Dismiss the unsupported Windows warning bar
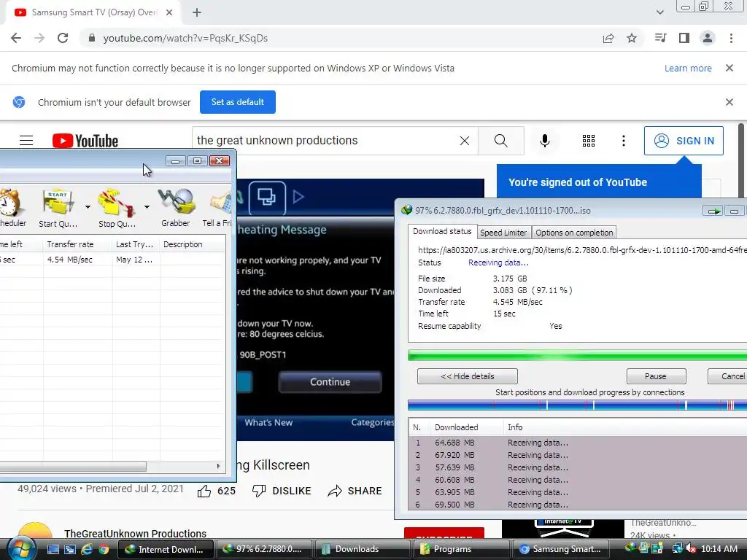The height and width of the screenshot is (560, 747). point(729,68)
